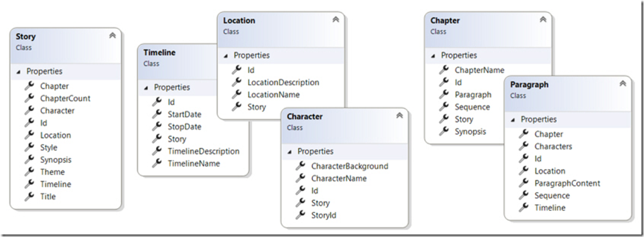Select Location property in Story class

[56, 135]
